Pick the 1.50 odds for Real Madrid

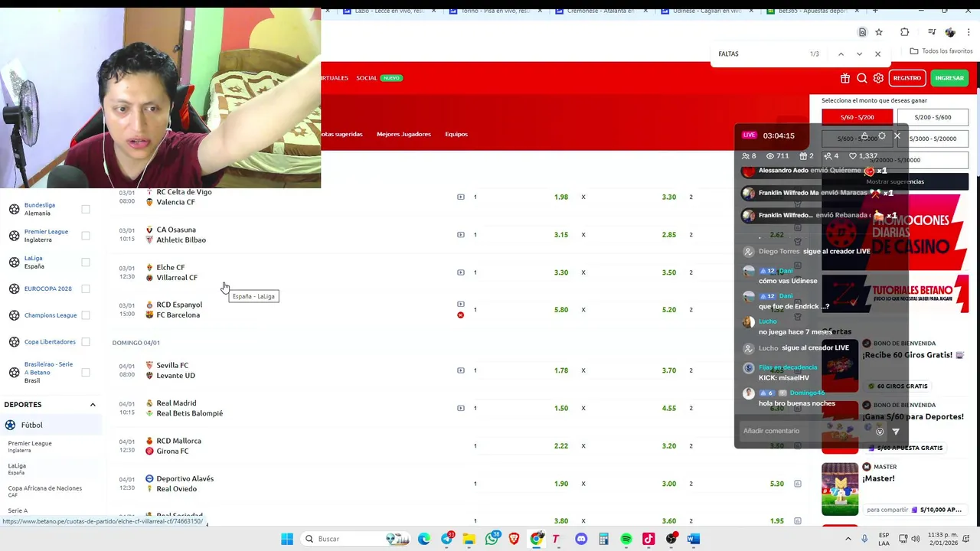[561, 408]
